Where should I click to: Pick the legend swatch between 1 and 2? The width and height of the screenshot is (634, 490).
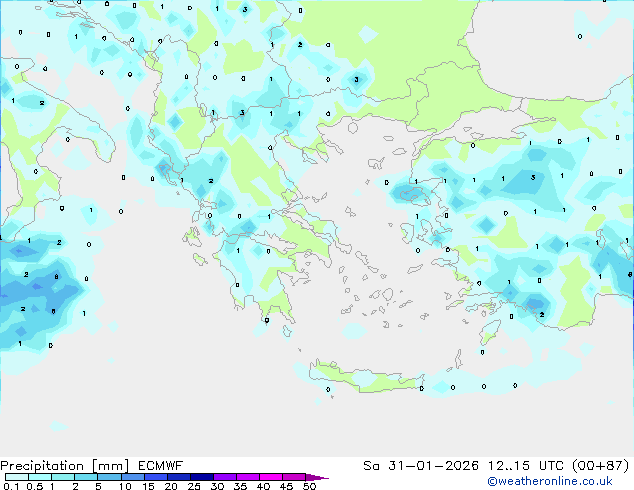[63, 478]
